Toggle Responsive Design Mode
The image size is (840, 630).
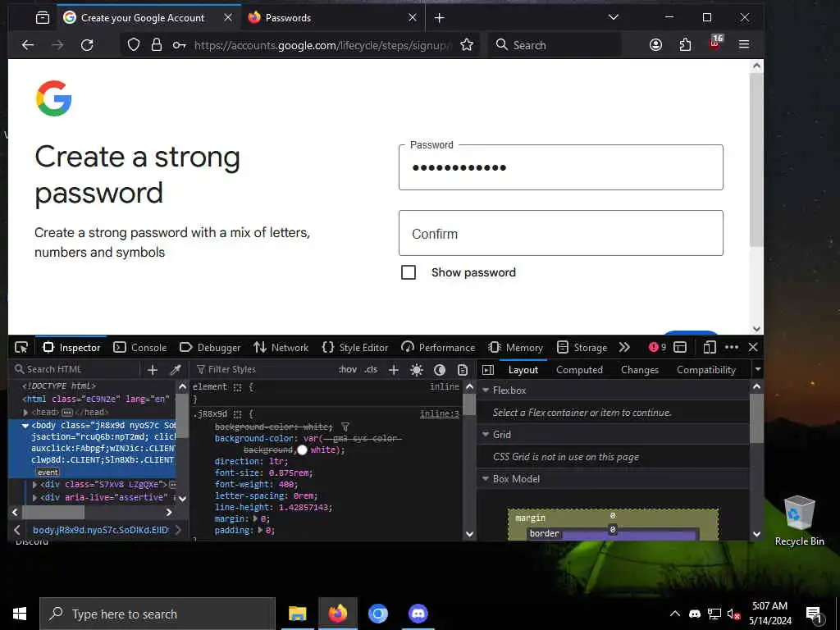point(710,347)
